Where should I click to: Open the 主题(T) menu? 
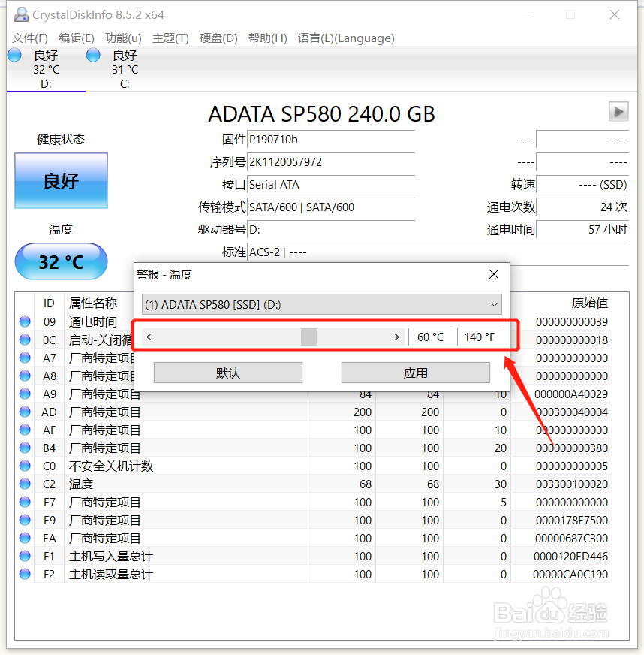pos(170,38)
